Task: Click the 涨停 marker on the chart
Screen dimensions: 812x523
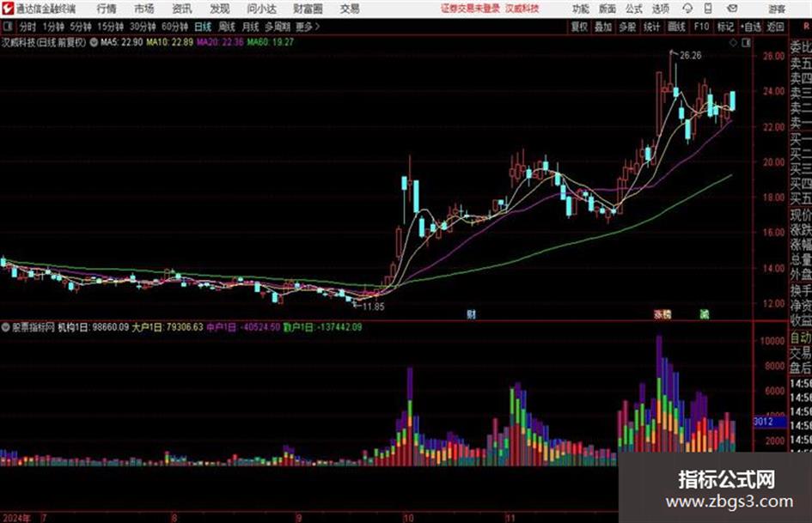Action: (x=662, y=313)
